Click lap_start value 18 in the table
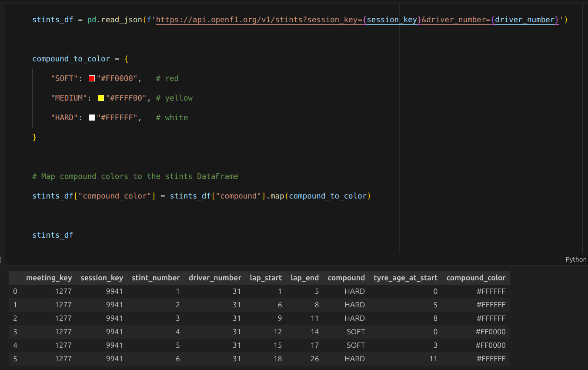This screenshot has width=588, height=370. click(x=277, y=359)
